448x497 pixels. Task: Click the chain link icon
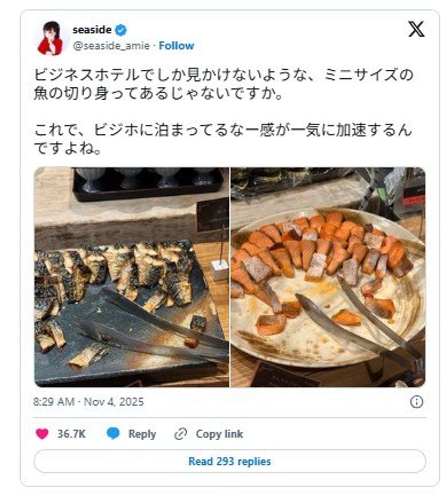180,434
